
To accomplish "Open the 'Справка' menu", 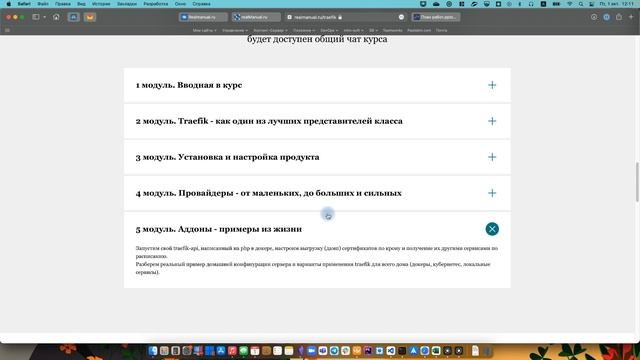I will pyautogui.click(x=201, y=4).
